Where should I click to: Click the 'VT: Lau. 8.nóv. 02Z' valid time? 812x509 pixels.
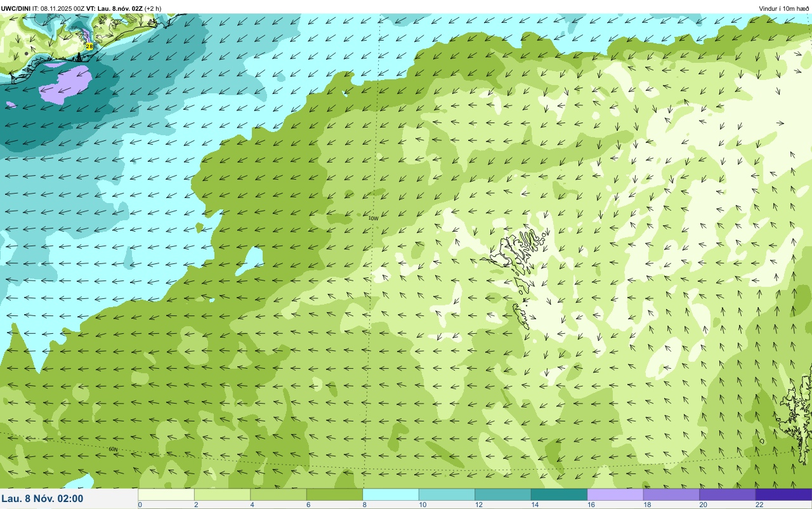pyautogui.click(x=115, y=8)
